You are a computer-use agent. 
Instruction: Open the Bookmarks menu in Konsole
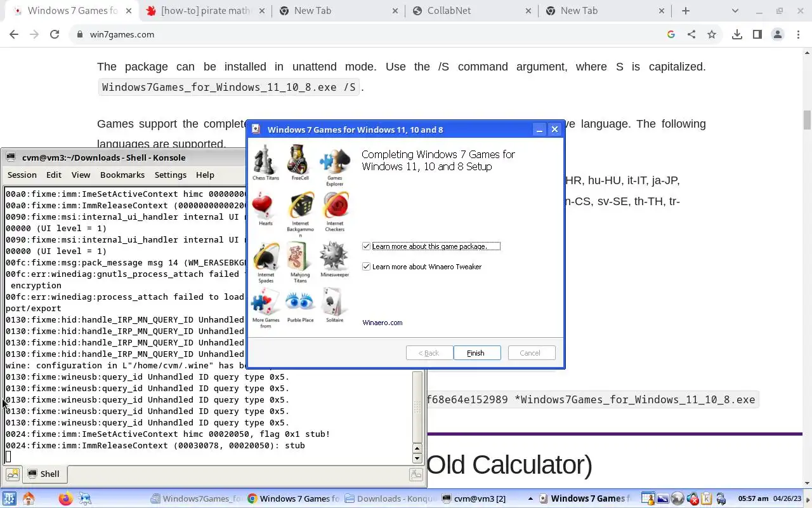click(x=122, y=175)
